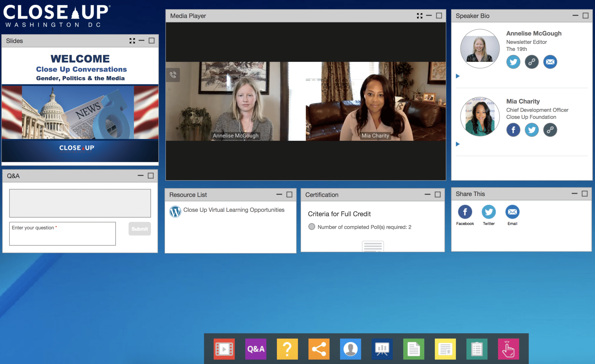Click Annelise McGough's email icon

click(550, 62)
